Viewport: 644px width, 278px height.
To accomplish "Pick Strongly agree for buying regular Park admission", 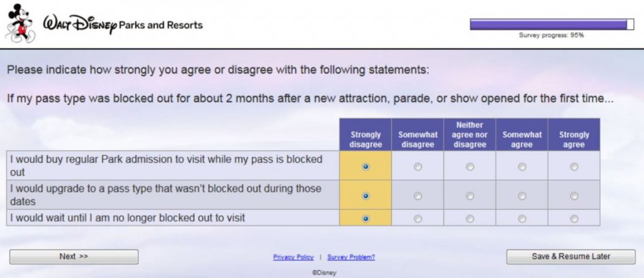I will (x=574, y=167).
